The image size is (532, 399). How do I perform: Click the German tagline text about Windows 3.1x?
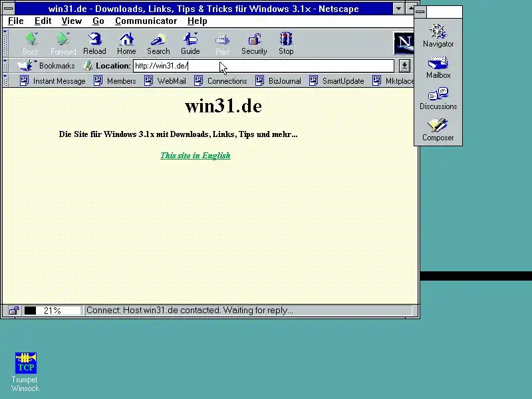[x=178, y=134]
